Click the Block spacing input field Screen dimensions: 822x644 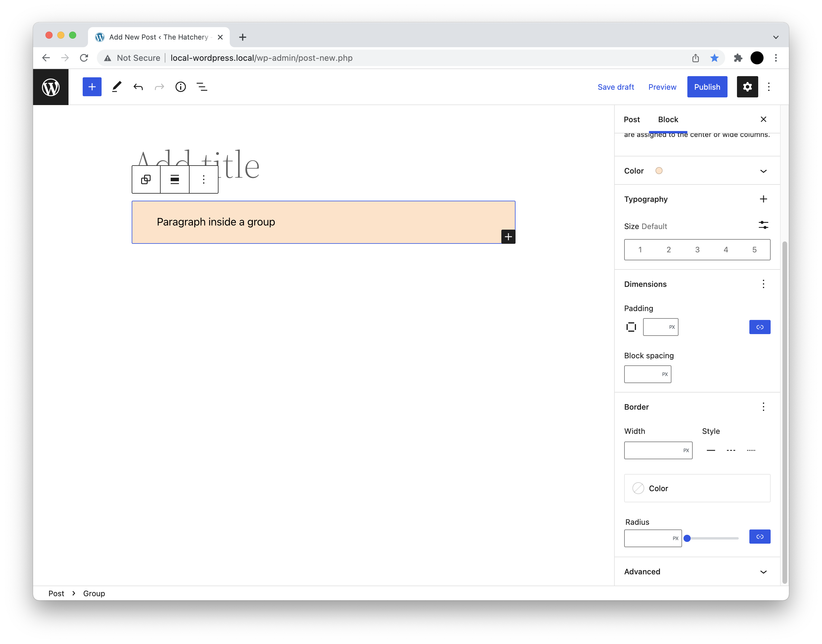pyautogui.click(x=647, y=374)
